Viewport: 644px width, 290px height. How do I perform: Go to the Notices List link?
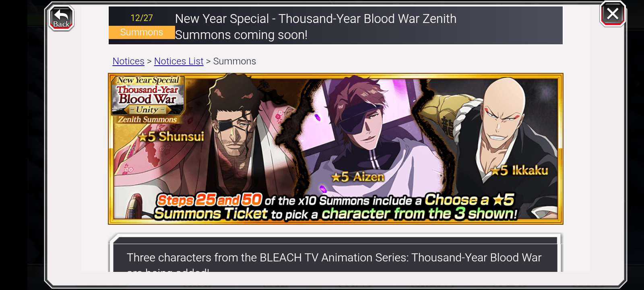pos(179,61)
